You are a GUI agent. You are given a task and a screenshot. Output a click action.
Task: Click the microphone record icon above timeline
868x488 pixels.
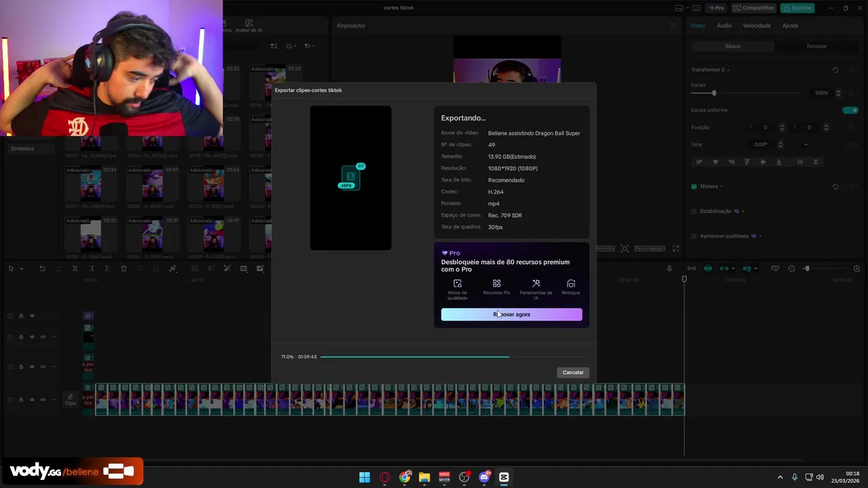pyautogui.click(x=669, y=268)
